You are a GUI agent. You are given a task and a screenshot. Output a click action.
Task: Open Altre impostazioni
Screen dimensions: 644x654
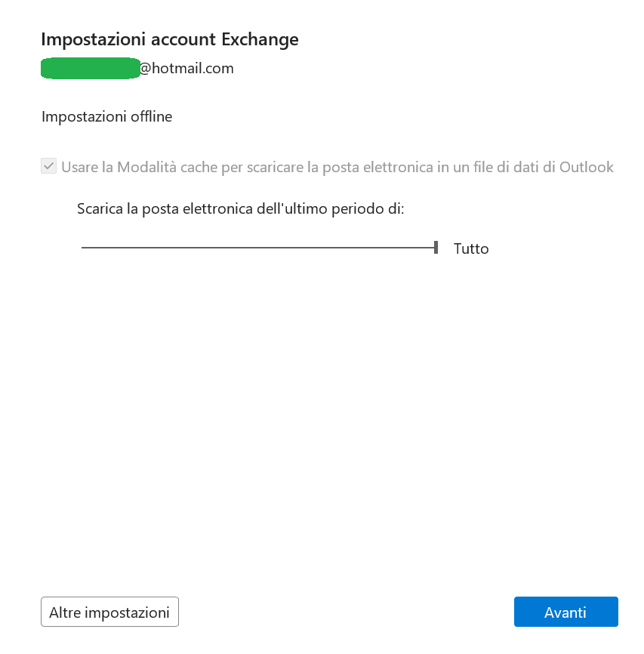[x=109, y=612]
